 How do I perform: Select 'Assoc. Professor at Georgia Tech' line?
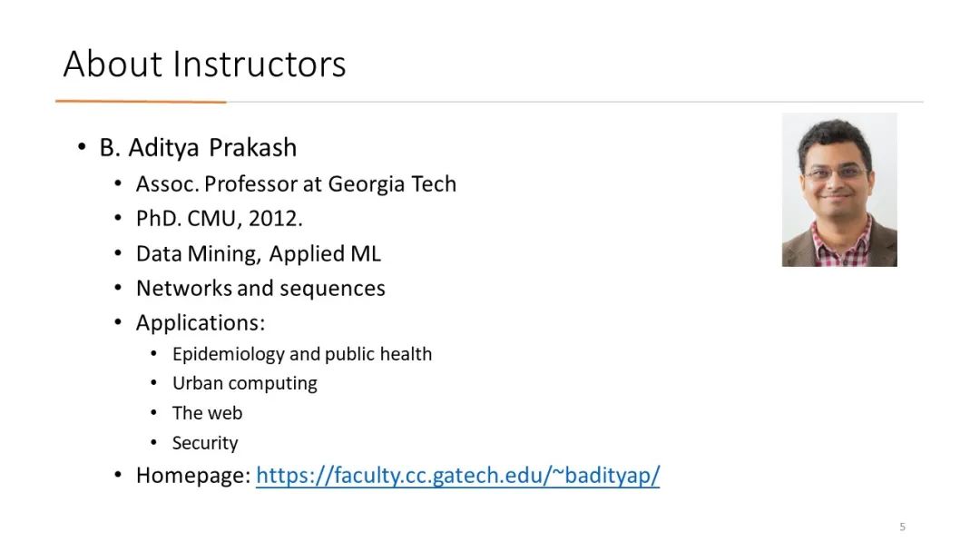click(x=296, y=183)
